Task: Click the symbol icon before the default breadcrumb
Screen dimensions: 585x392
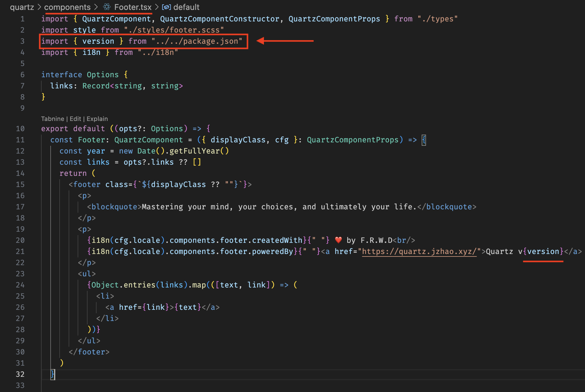Action: click(x=166, y=7)
